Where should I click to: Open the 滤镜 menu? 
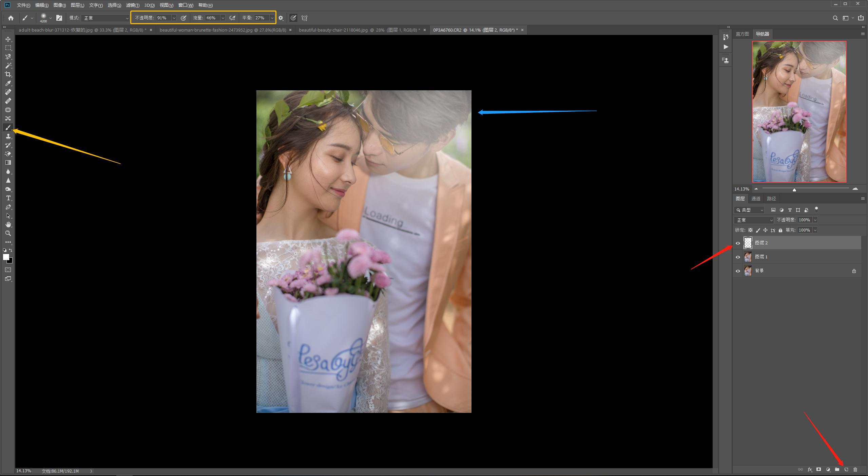pos(132,5)
